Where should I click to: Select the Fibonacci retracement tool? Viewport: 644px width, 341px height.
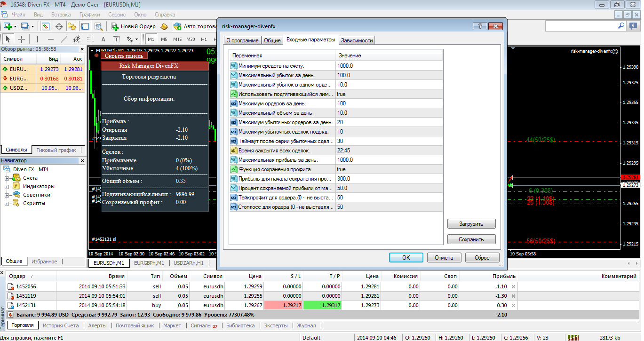90,39
